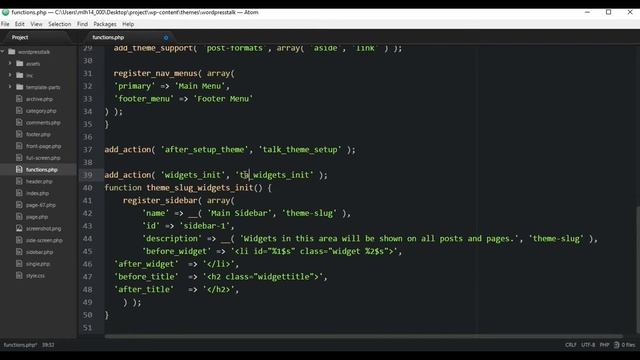Click 'register_sidebar' on line 41
This screenshot has width=640, height=360.
pyautogui.click(x=160, y=200)
